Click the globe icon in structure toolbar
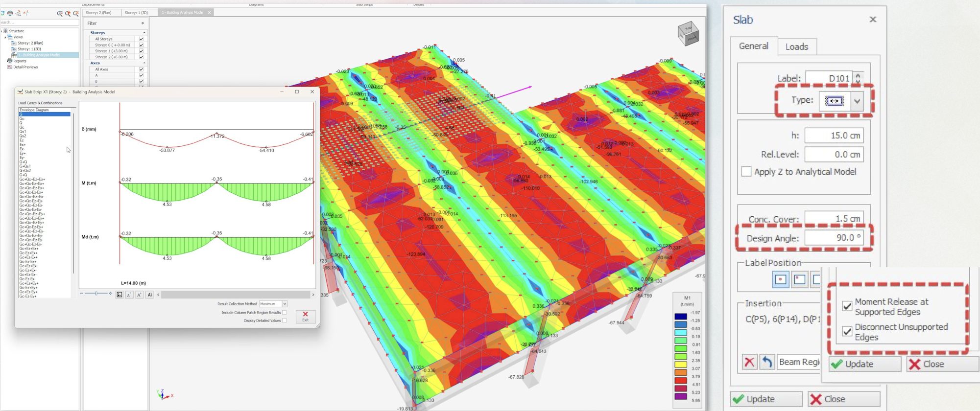This screenshot has height=411, width=980. tap(10, 13)
